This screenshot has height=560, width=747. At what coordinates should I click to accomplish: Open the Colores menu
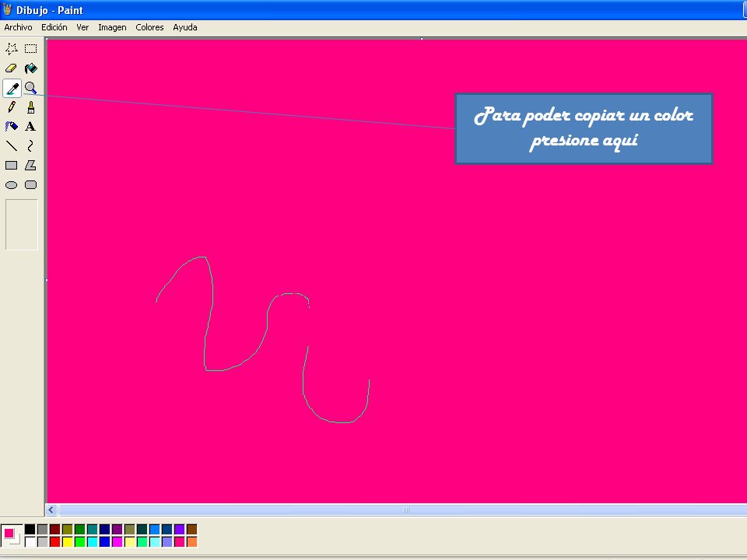click(149, 27)
